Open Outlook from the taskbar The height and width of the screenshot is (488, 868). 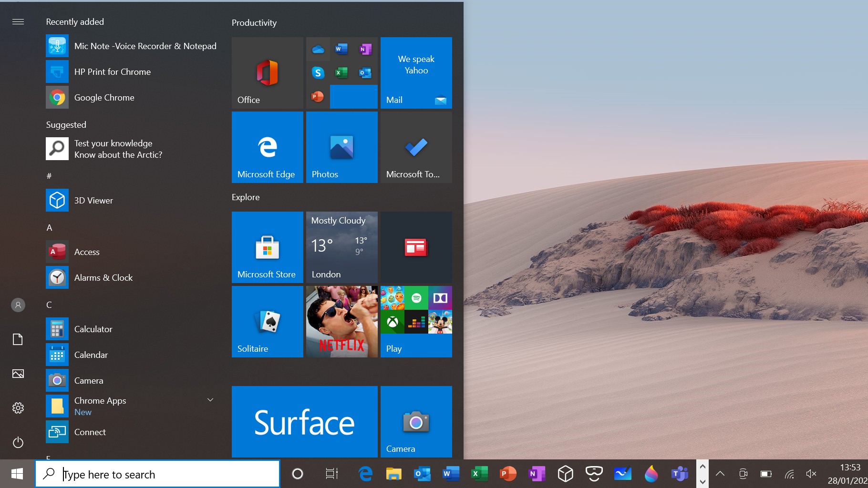(423, 474)
